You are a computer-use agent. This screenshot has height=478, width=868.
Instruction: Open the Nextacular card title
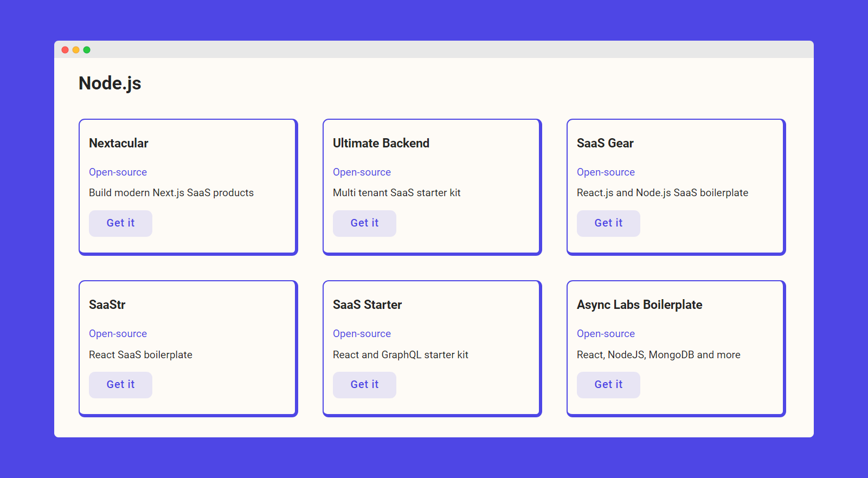tap(118, 143)
